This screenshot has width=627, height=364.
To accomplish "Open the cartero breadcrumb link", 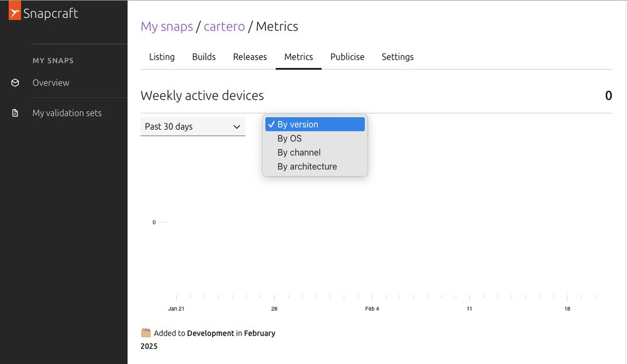I will tap(224, 26).
